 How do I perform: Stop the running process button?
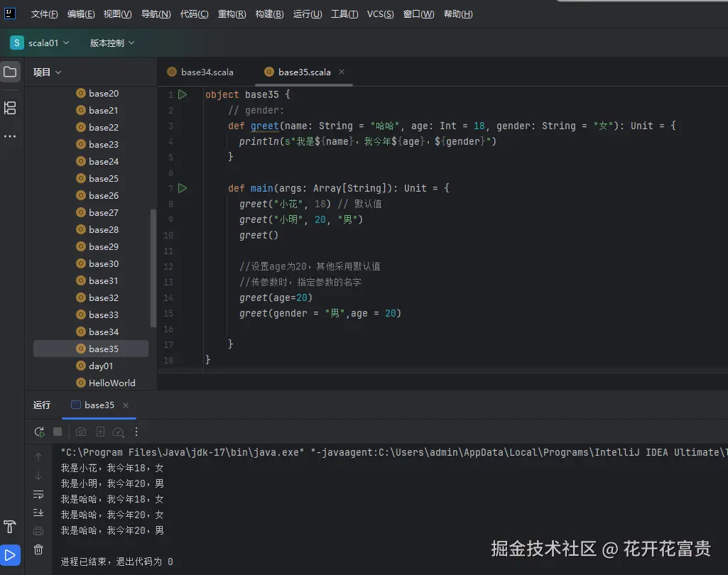click(x=58, y=432)
